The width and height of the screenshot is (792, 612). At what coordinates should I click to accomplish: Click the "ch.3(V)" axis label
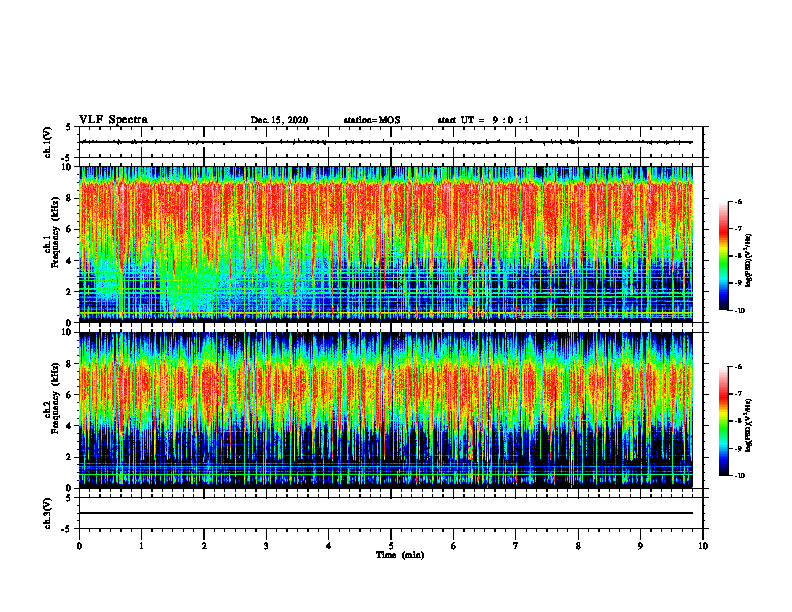point(47,513)
